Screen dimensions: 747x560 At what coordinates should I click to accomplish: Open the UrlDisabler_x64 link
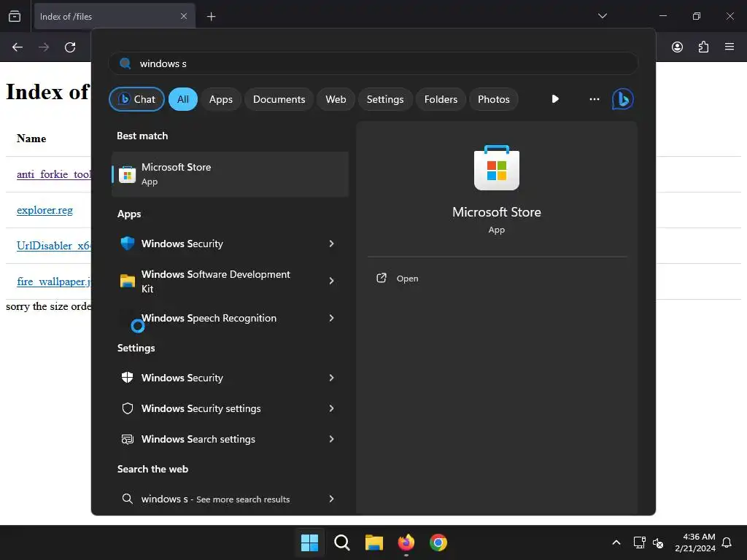coord(54,246)
